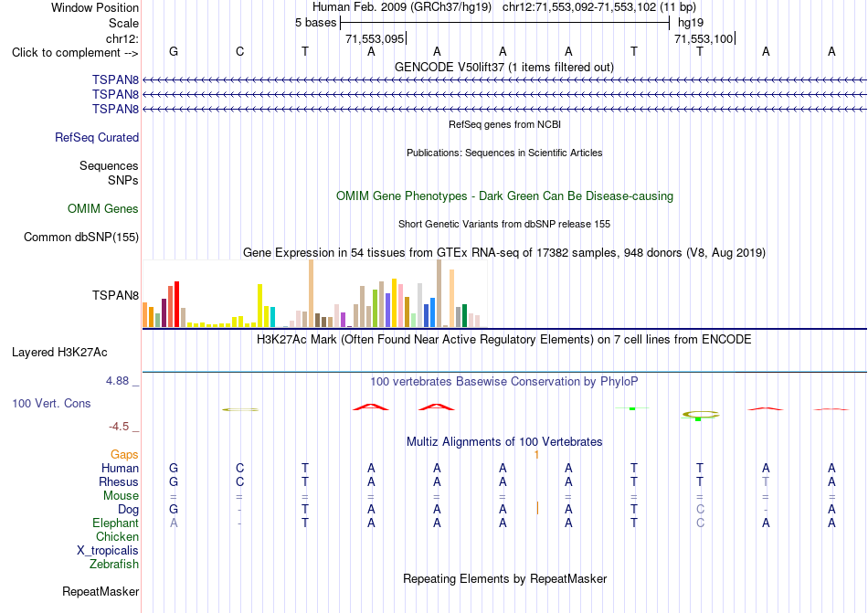Click the 71,553,095 position label

click(375, 38)
